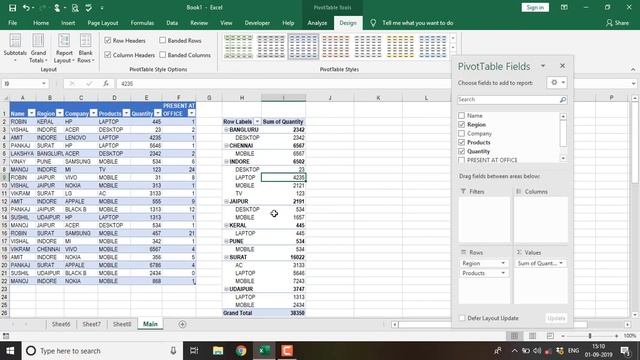Switch to Normal view icon in status bar
640x360 pixels.
coord(514,336)
